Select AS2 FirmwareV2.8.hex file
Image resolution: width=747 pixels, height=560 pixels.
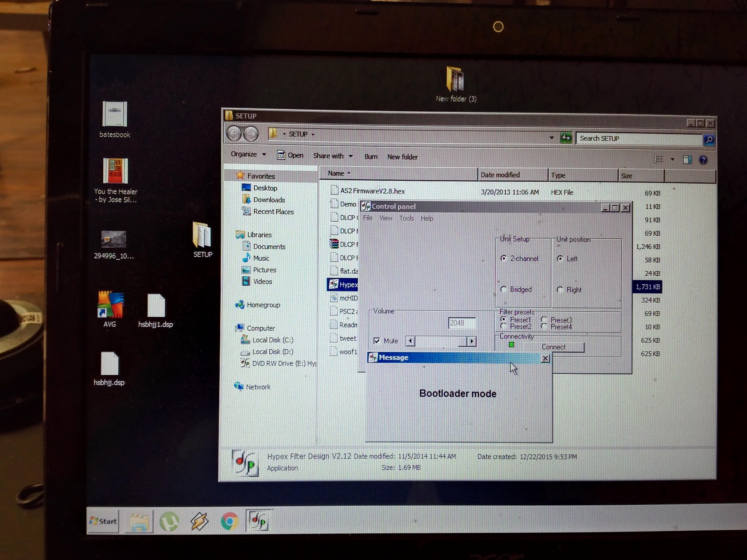point(367,191)
